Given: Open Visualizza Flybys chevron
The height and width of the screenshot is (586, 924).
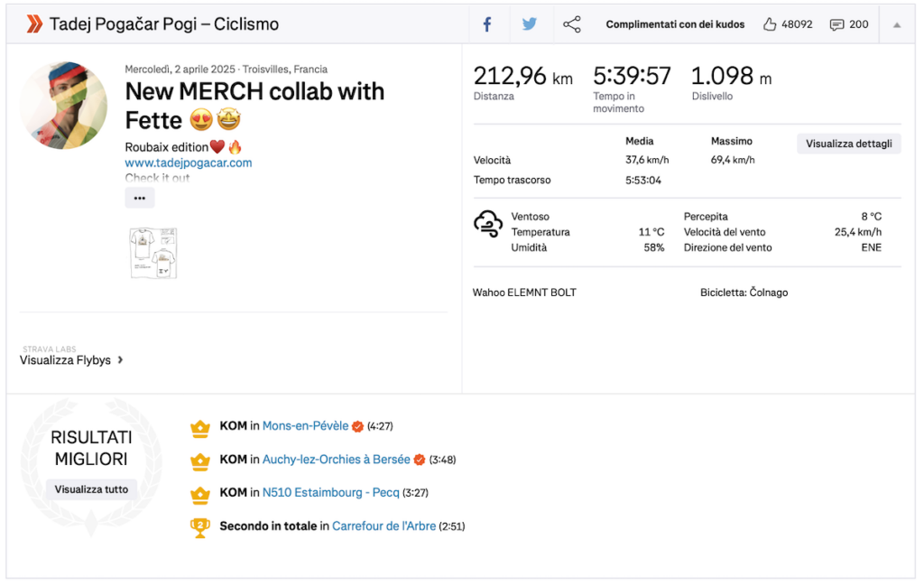Looking at the screenshot, I should [120, 359].
